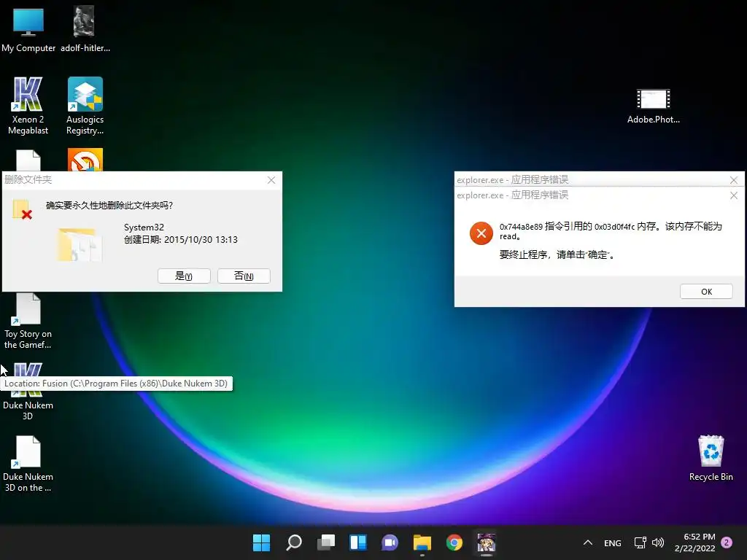The image size is (747, 560).
Task: Select the Auslogics Registry shortcut icon
Action: coord(85,106)
